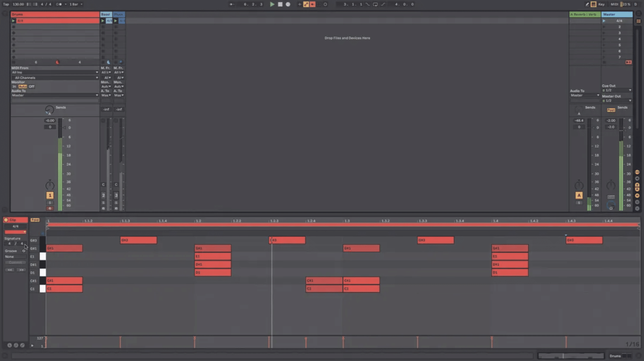Click the headphone Preview/Cue volume knob
Viewport: 644px width, 361px height.
tap(611, 206)
